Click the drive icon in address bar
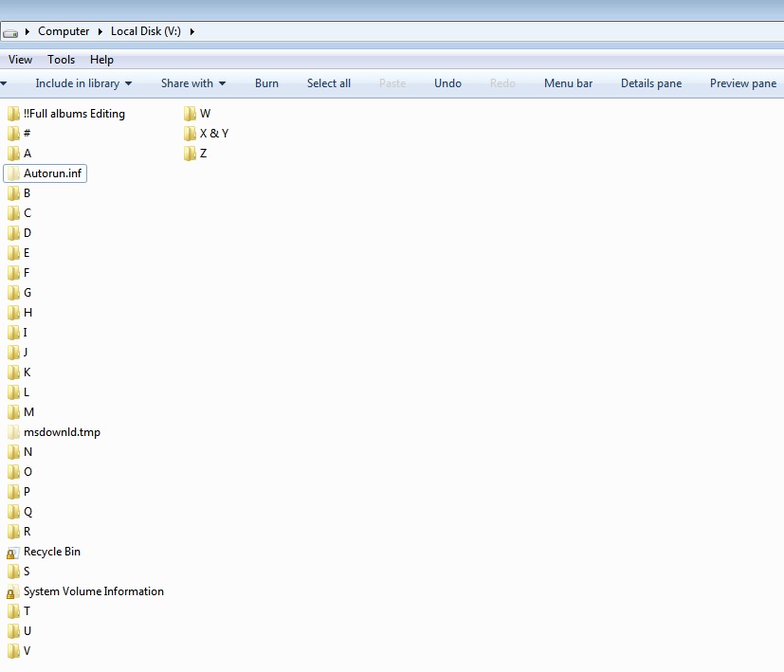The width and height of the screenshot is (784, 672). 10,33
